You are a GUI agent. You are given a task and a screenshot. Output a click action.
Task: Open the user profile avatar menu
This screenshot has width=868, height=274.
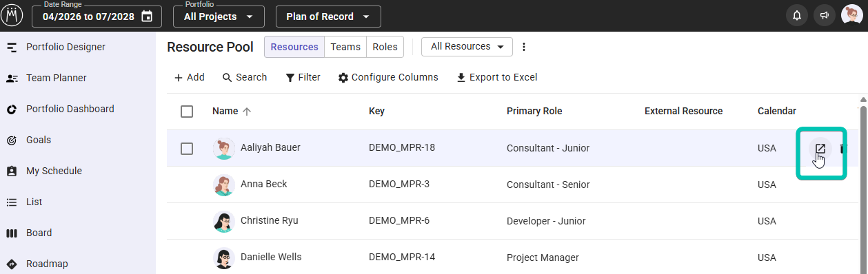851,15
